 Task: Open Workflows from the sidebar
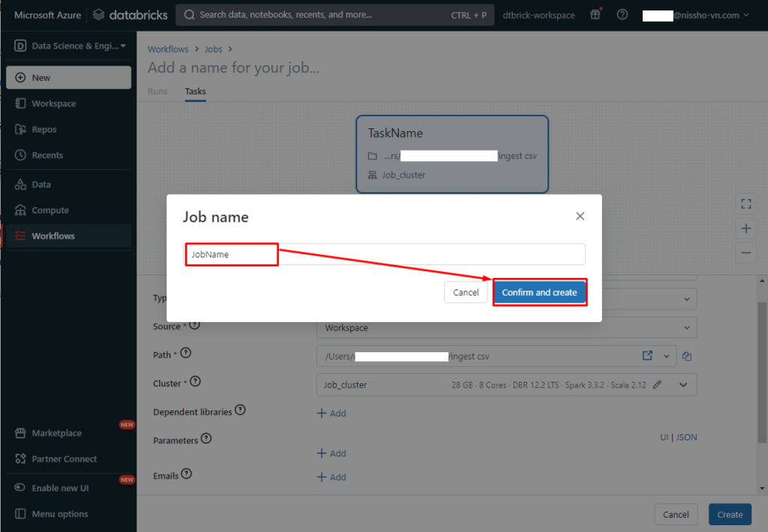click(x=68, y=236)
